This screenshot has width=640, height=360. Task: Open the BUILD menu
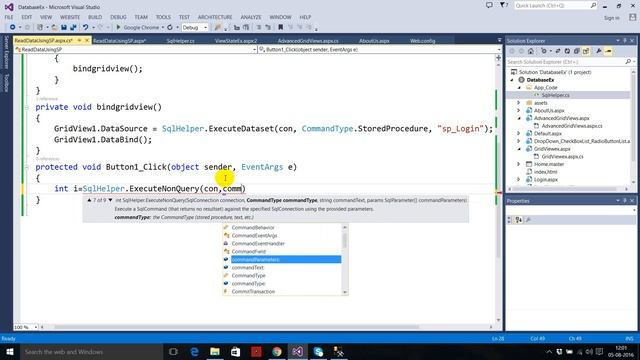(x=95, y=17)
